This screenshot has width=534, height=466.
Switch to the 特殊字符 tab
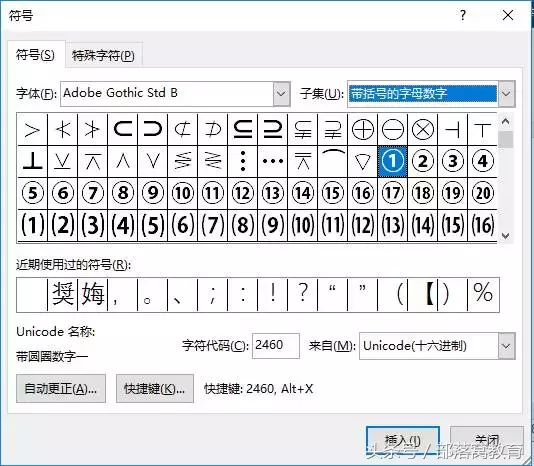104,56
